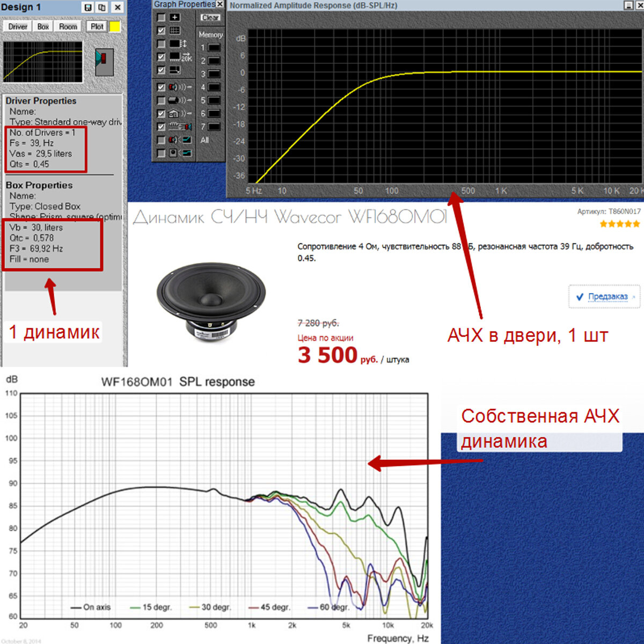Click the 20K frequency range icon

pyautogui.click(x=180, y=57)
